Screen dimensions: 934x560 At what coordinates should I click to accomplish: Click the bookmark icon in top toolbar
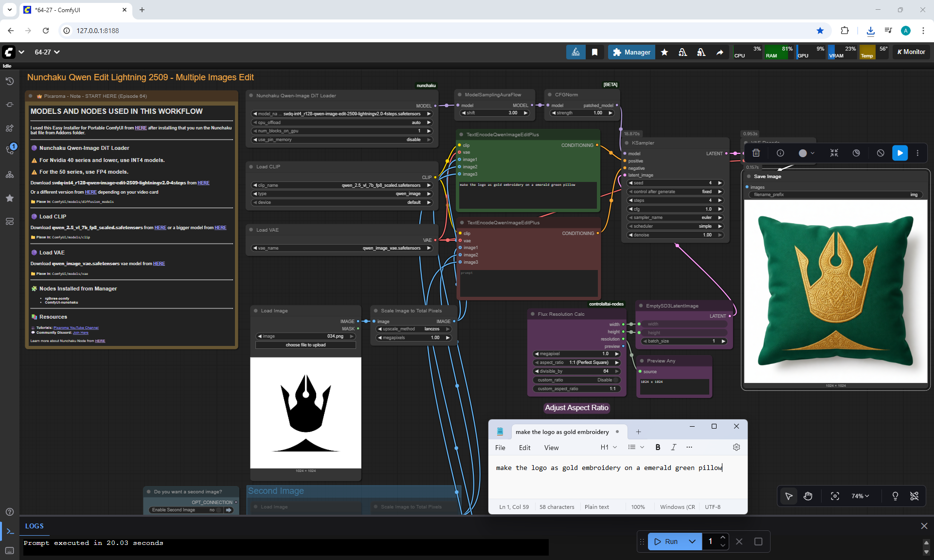coord(594,52)
